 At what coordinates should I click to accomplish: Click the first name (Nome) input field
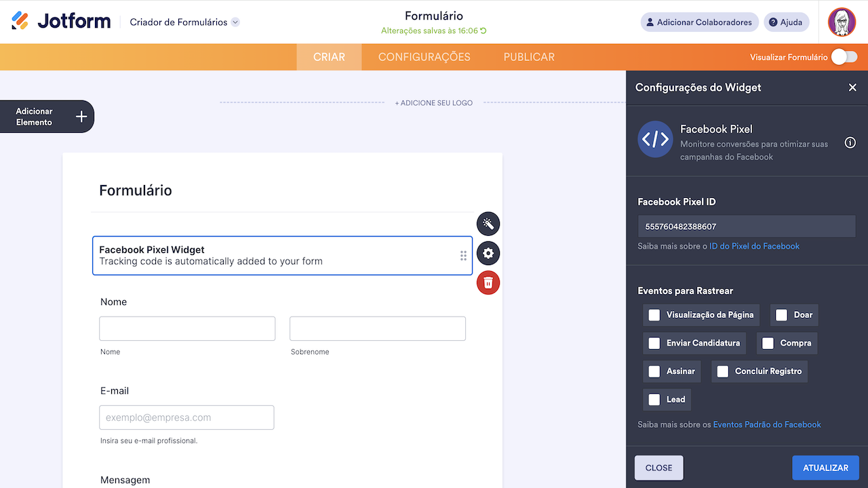pyautogui.click(x=187, y=328)
